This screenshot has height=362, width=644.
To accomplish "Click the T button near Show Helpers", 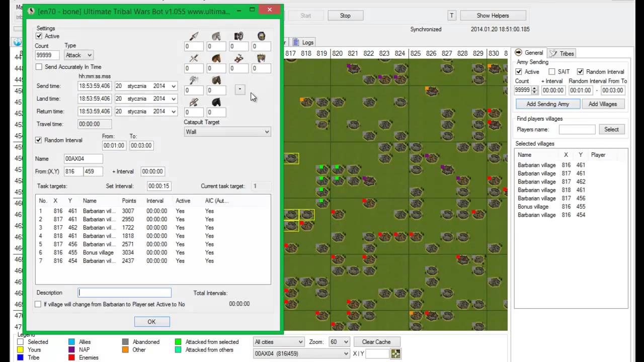I will tap(451, 16).
